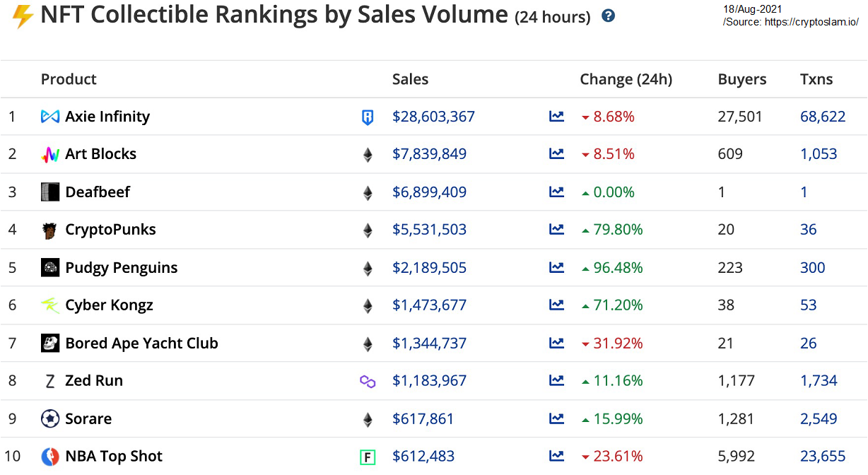Click the Flow chain icon for NBA Top Shot
Viewport: 868px width, 475px height.
coord(367,457)
